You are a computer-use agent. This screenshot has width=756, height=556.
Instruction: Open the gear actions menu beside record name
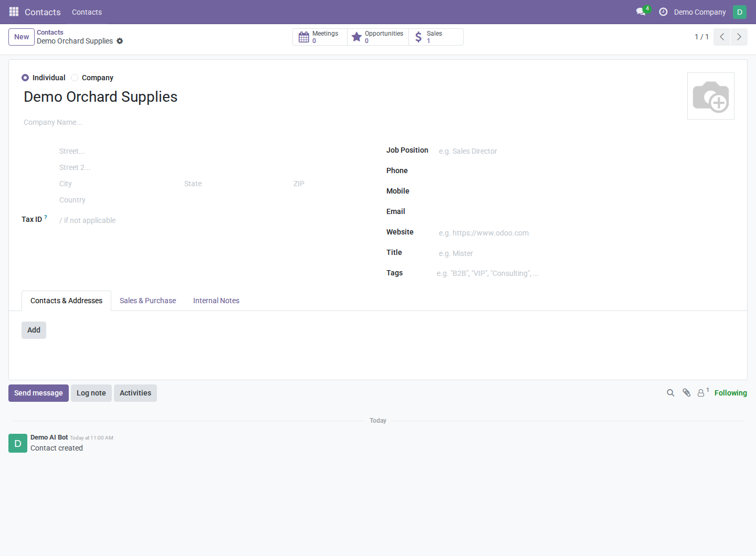(x=120, y=41)
